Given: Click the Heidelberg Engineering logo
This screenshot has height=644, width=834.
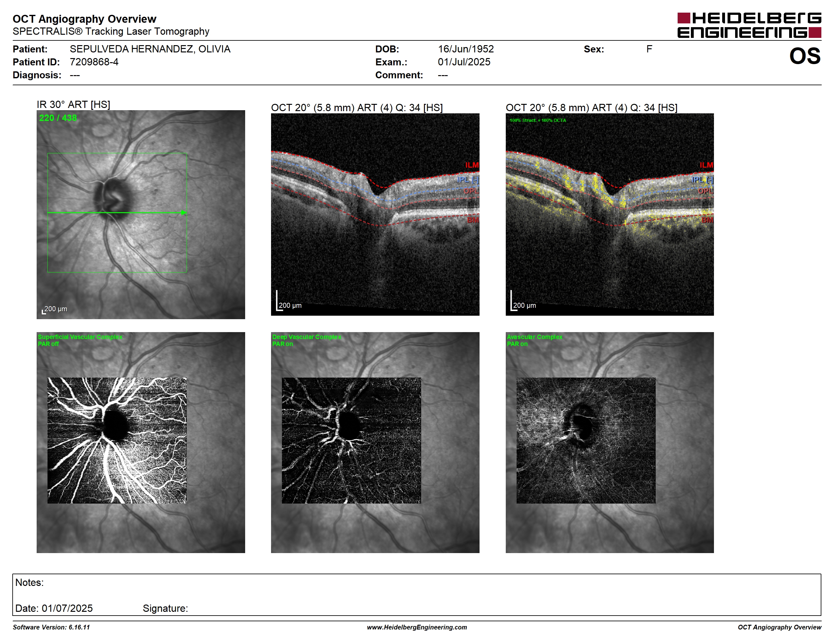Looking at the screenshot, I should point(749,26).
